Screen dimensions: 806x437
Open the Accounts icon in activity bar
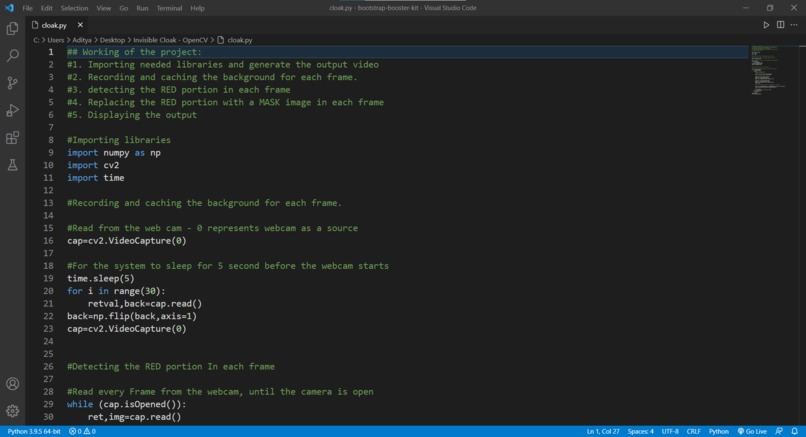click(12, 384)
